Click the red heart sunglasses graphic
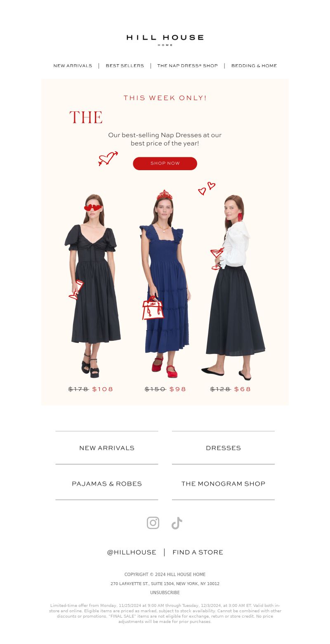 coord(93,208)
